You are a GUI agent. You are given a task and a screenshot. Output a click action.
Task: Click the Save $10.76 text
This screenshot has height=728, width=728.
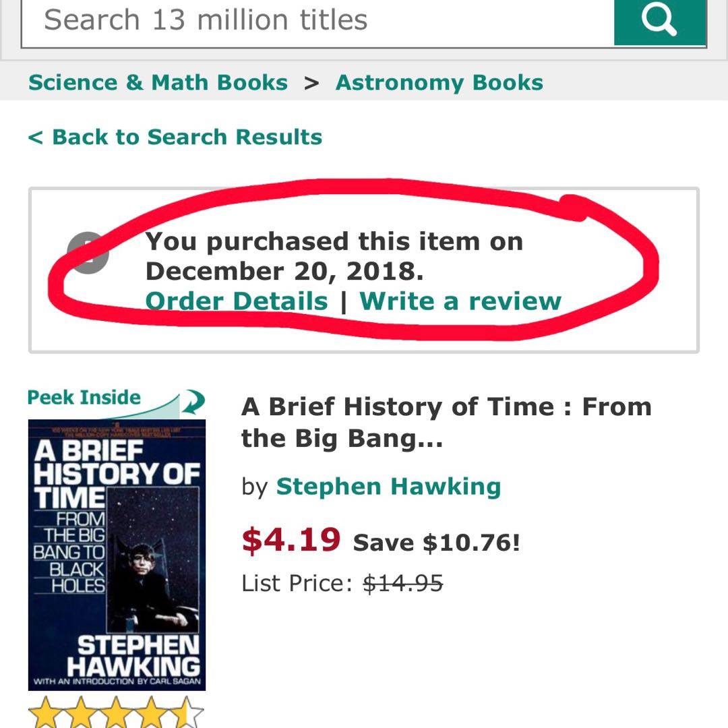click(437, 543)
